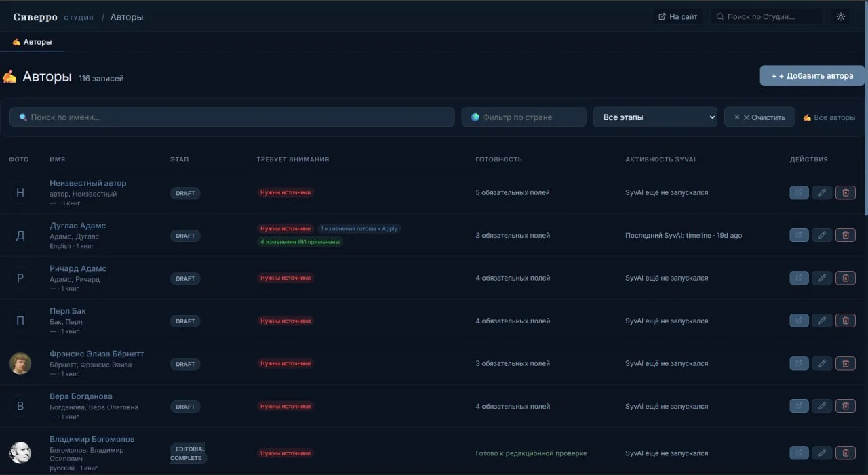
Task: Go to Авторы in the breadcrumb
Action: click(x=127, y=17)
